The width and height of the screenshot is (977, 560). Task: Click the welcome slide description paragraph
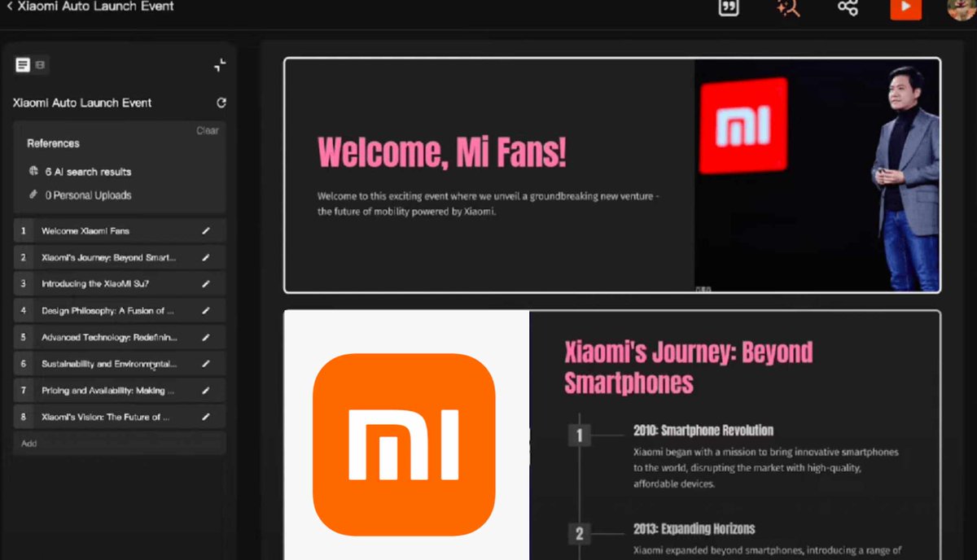488,203
